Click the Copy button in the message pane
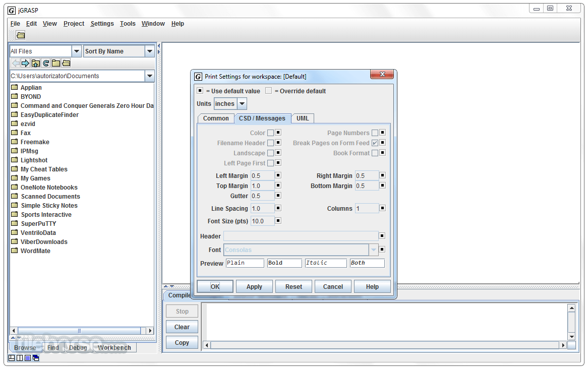 click(182, 343)
